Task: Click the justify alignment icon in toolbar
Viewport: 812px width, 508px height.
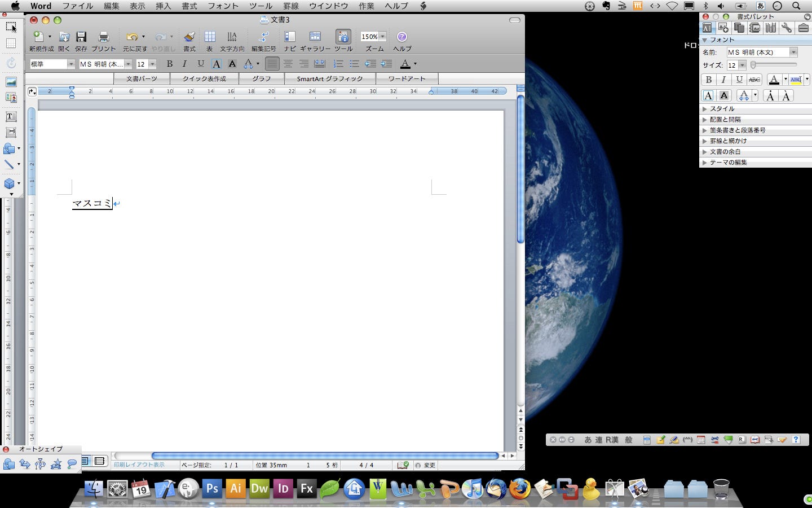Action: point(272,64)
